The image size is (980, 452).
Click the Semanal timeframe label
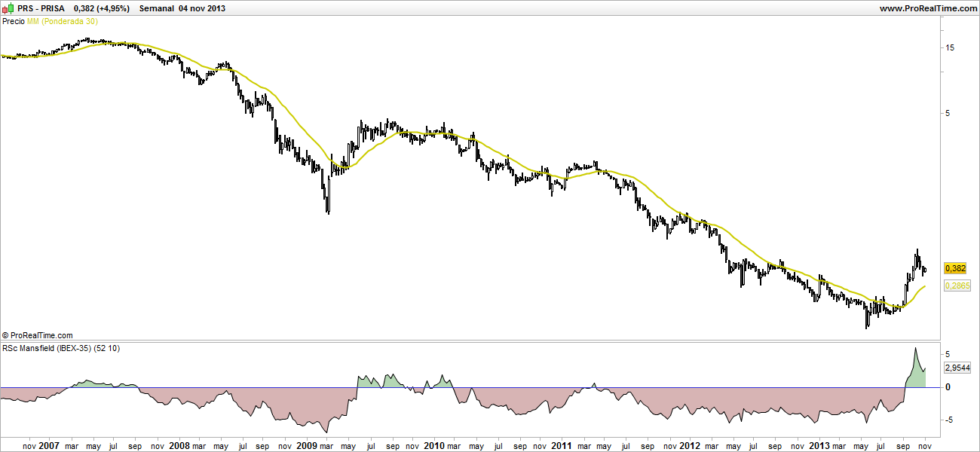click(157, 8)
